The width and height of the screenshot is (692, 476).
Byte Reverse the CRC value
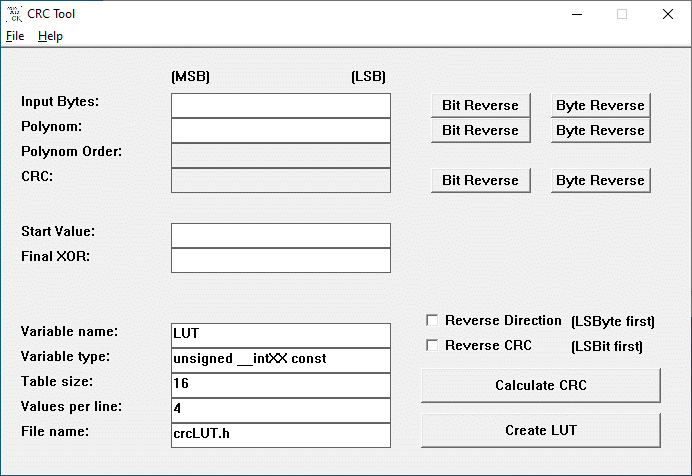click(601, 180)
